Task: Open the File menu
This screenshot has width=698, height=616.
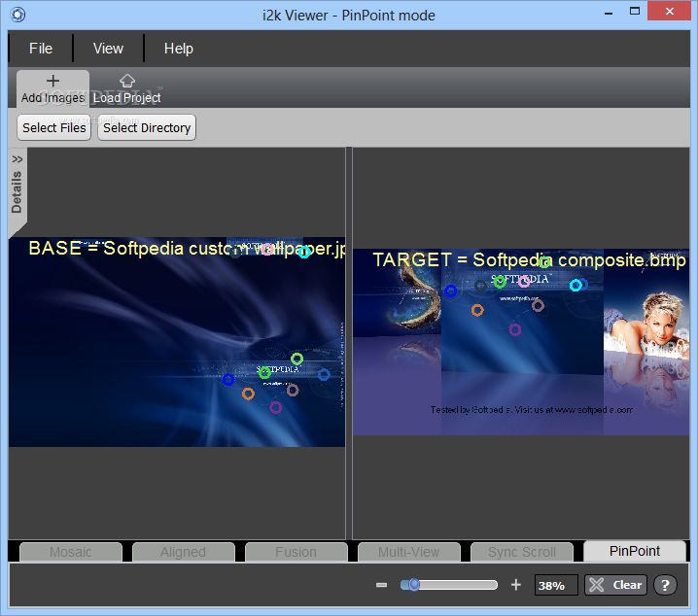Action: click(x=41, y=48)
